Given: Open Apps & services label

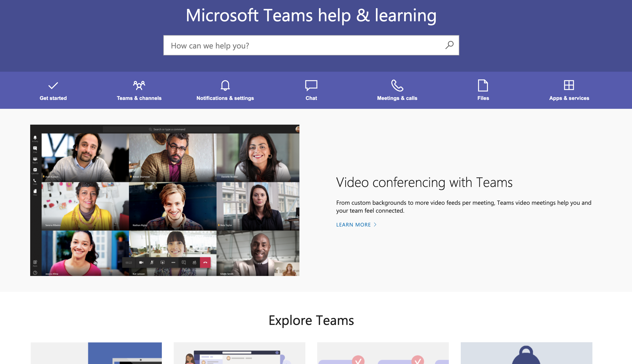Looking at the screenshot, I should [569, 98].
